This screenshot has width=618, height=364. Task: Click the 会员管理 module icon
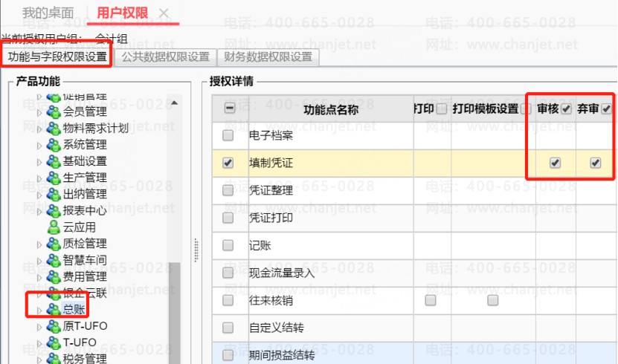[54, 112]
